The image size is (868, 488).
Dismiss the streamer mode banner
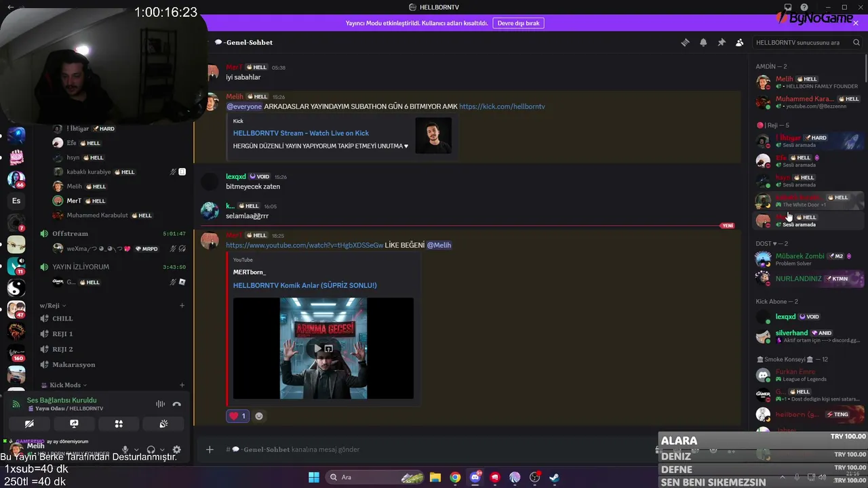[856, 23]
